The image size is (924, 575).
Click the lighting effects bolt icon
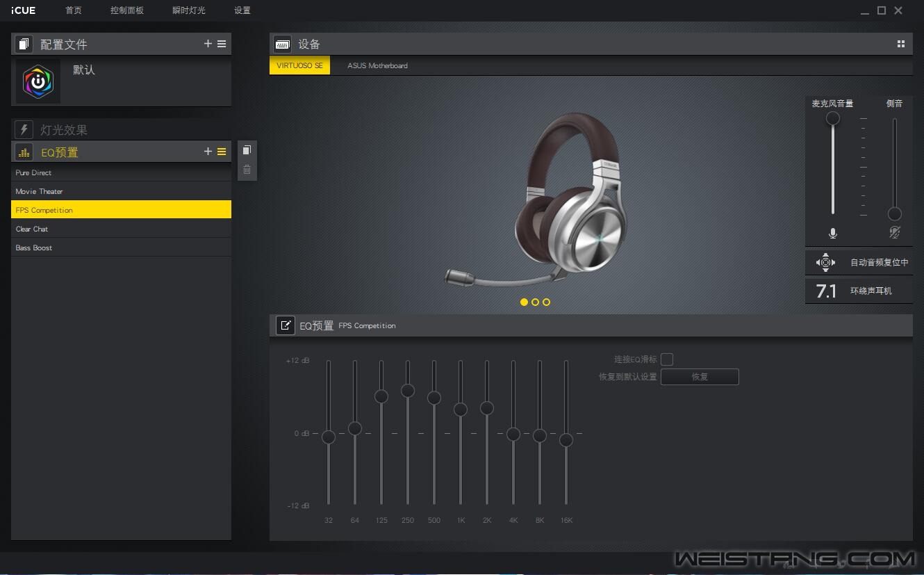24,129
